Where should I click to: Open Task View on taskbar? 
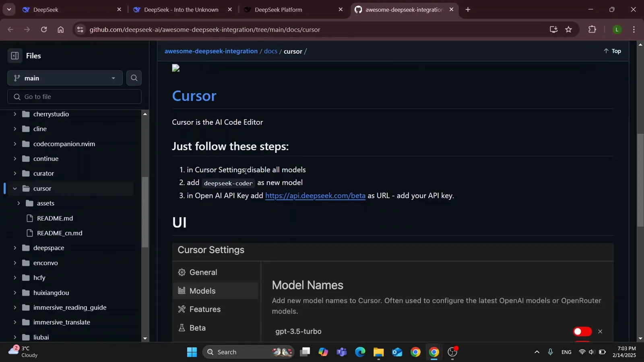[305, 352]
